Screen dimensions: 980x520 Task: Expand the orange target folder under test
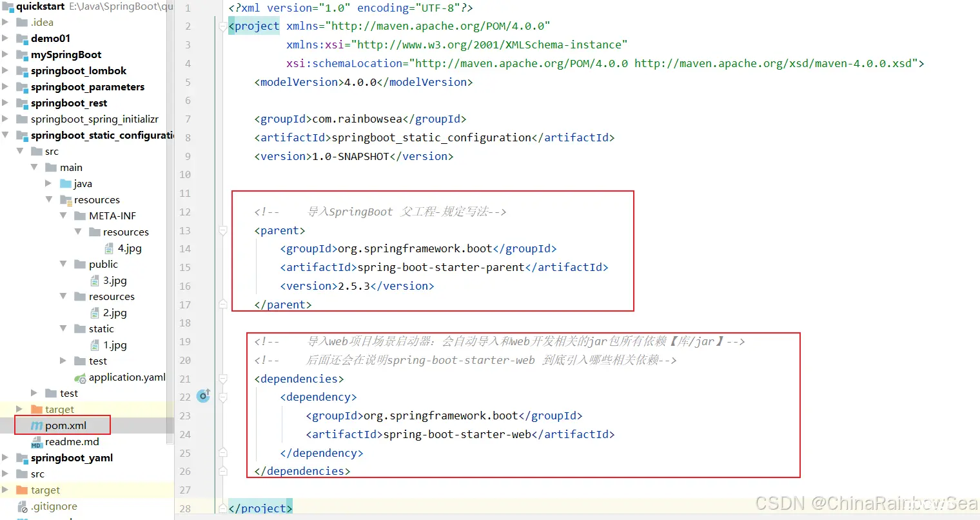pos(19,409)
